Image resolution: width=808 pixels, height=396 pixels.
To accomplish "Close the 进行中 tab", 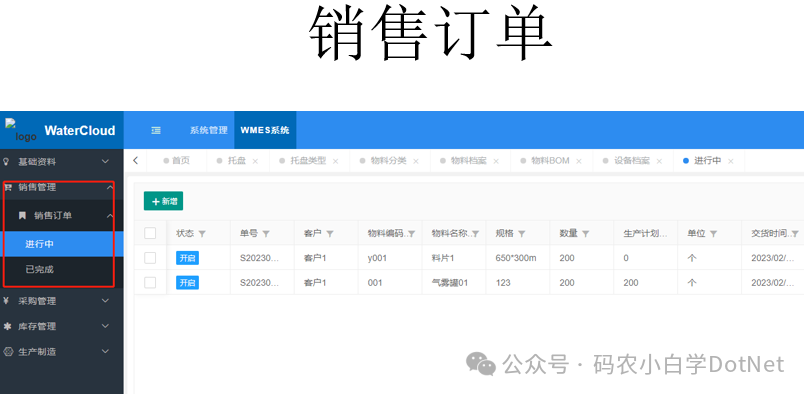I will pyautogui.click(x=731, y=161).
